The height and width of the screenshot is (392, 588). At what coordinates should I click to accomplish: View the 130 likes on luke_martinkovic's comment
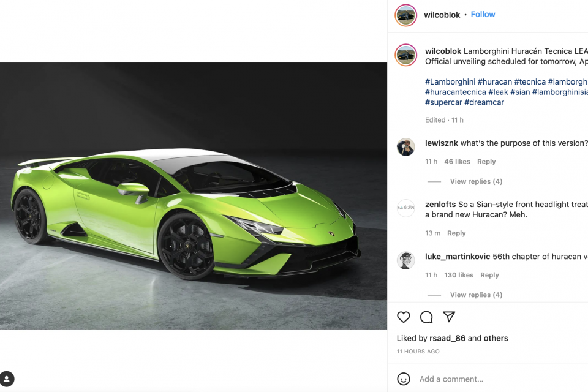pos(459,275)
